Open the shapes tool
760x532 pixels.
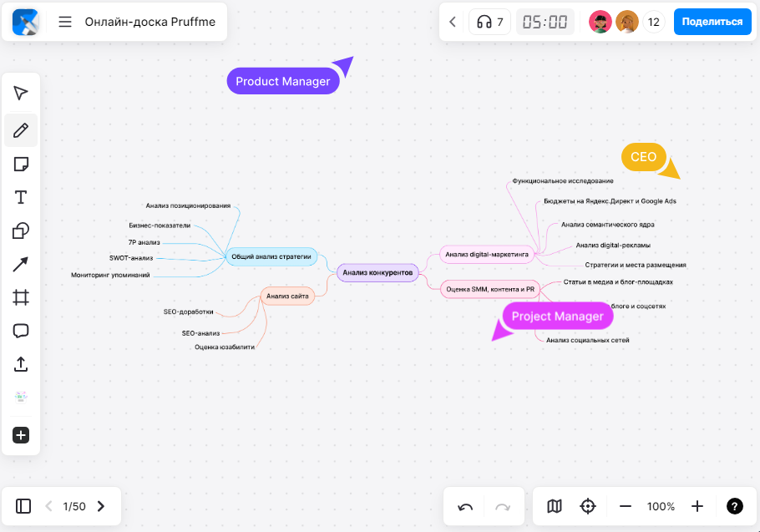tap(21, 231)
